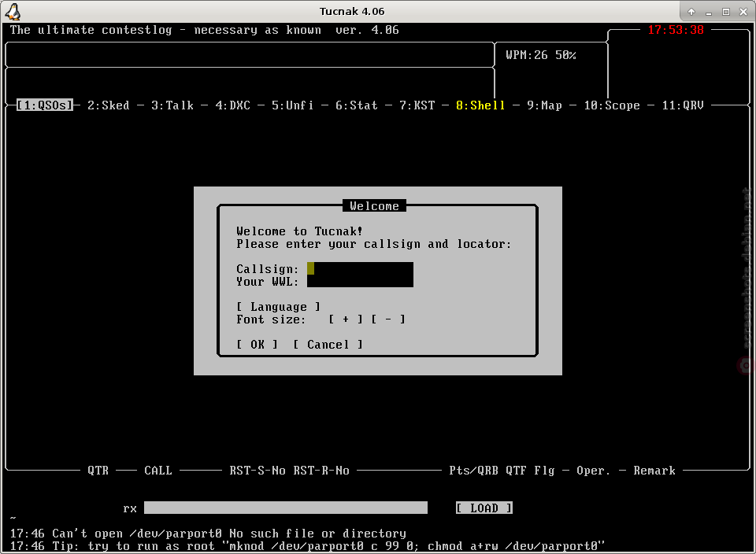The height and width of the screenshot is (554, 756).
Task: Click the "Tip: try to run as root" line
Action: pos(307,546)
